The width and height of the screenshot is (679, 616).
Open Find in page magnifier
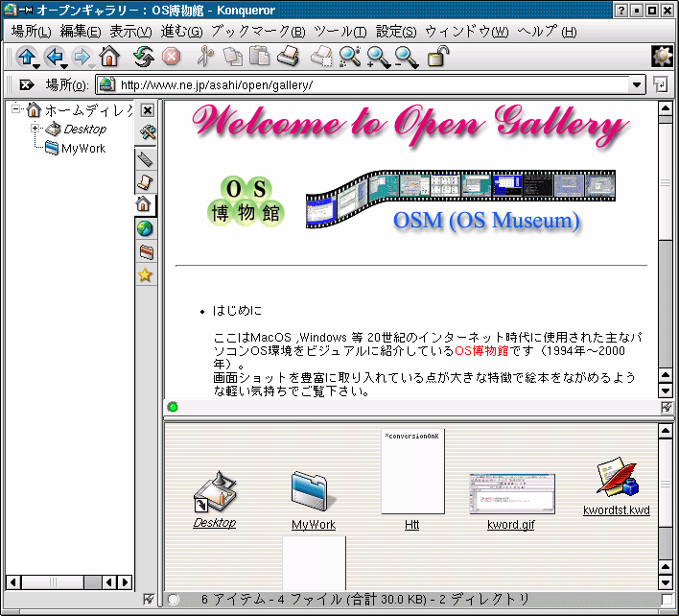(349, 57)
